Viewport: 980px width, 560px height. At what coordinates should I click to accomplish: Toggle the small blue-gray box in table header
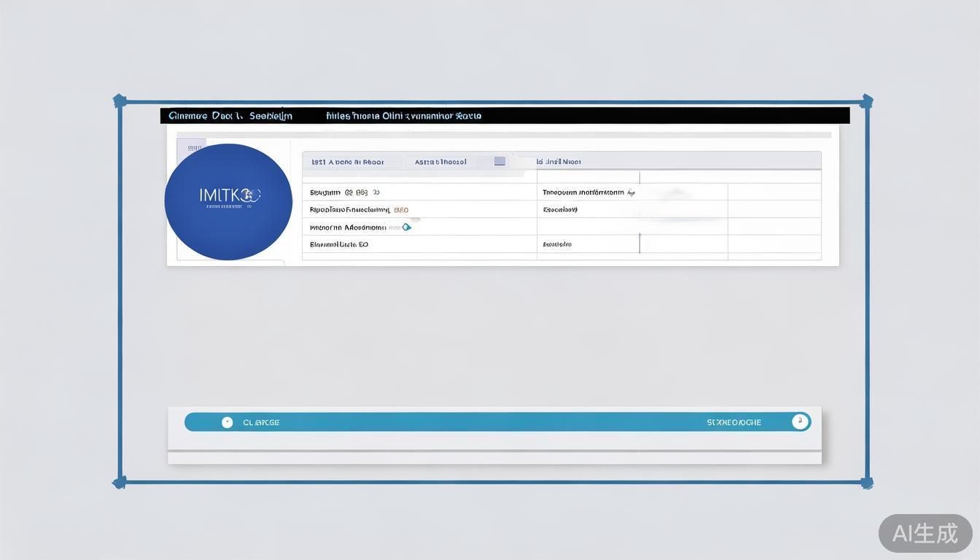499,161
